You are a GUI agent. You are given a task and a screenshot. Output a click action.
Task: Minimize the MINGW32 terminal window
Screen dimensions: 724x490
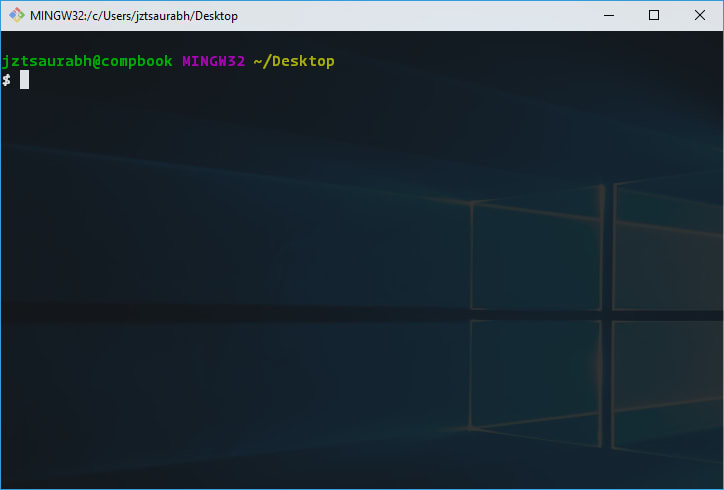coord(609,15)
